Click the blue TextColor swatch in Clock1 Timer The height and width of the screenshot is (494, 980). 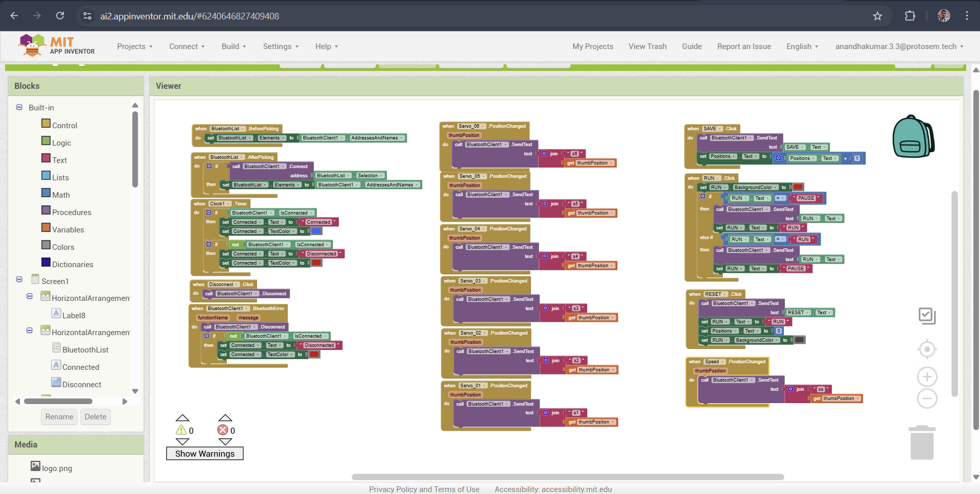click(x=316, y=231)
